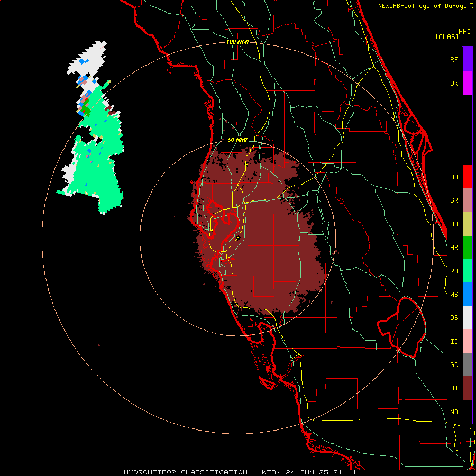Select the WS blue legend swatch
The height and width of the screenshot is (476, 476).
(467, 294)
